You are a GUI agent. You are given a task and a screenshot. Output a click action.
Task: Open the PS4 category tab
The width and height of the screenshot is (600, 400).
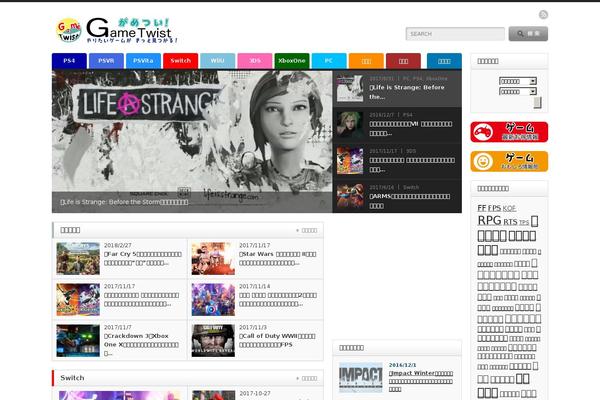pos(69,61)
